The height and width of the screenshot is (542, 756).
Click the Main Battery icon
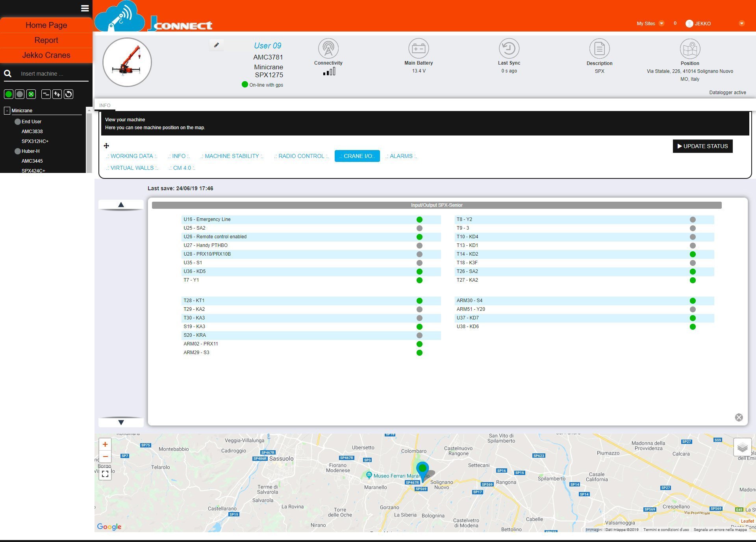point(418,48)
